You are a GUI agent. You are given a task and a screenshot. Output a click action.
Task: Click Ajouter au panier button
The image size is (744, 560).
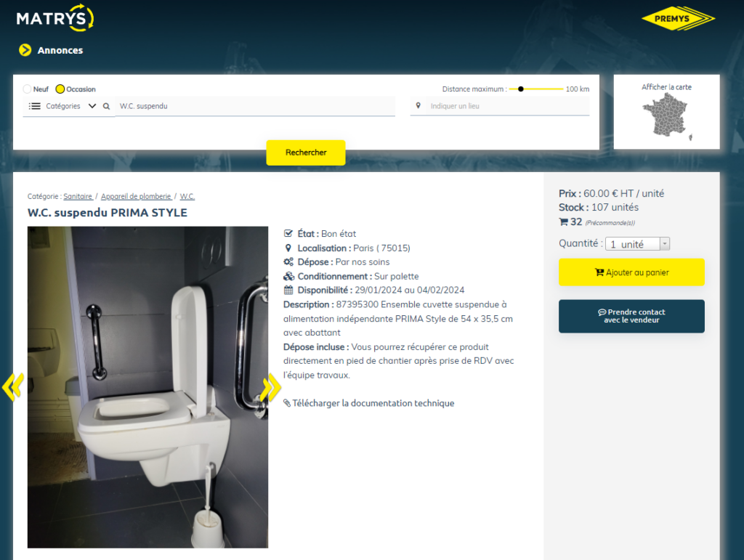pos(631,272)
